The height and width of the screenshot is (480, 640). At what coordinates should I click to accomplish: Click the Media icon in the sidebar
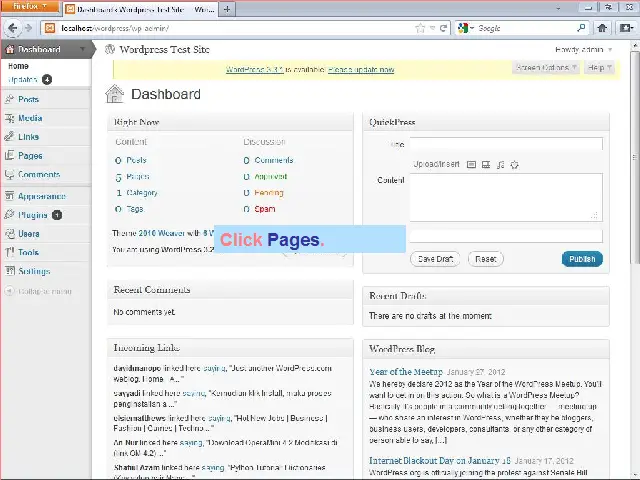point(9,118)
